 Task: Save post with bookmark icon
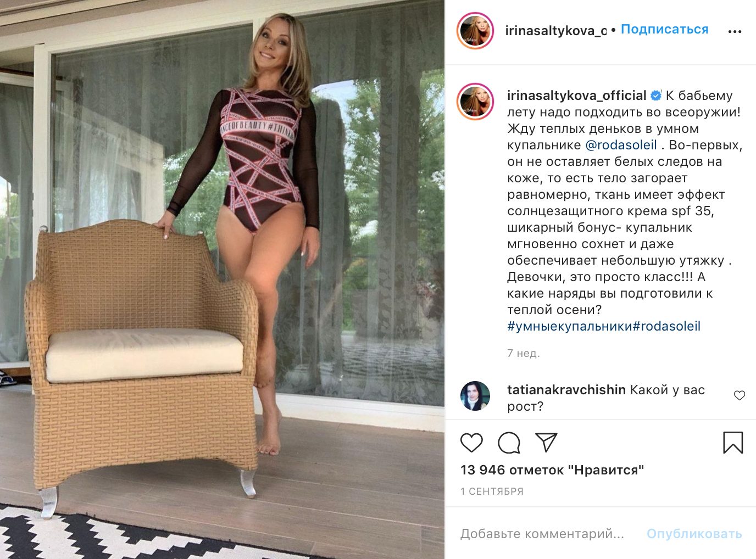click(733, 443)
